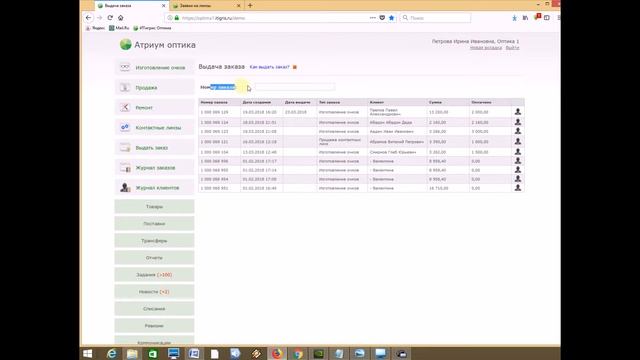Click the contact lenses icon in sidebar
640x360 pixels.
125,127
